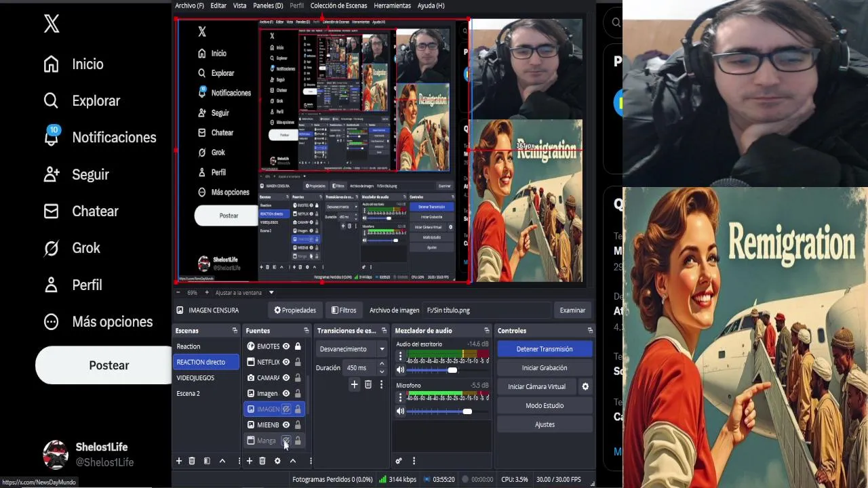The width and height of the screenshot is (868, 488).
Task: Open Chatear messages in X sidebar
Action: tap(80, 211)
